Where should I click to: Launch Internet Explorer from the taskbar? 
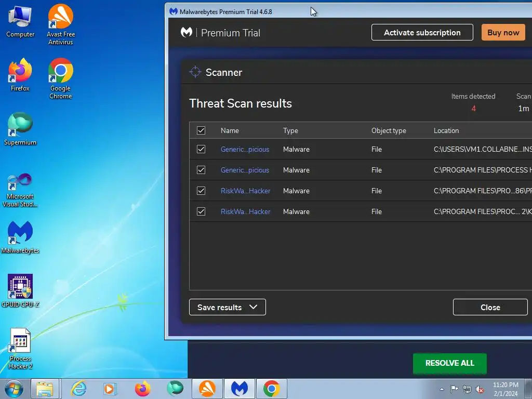79,389
